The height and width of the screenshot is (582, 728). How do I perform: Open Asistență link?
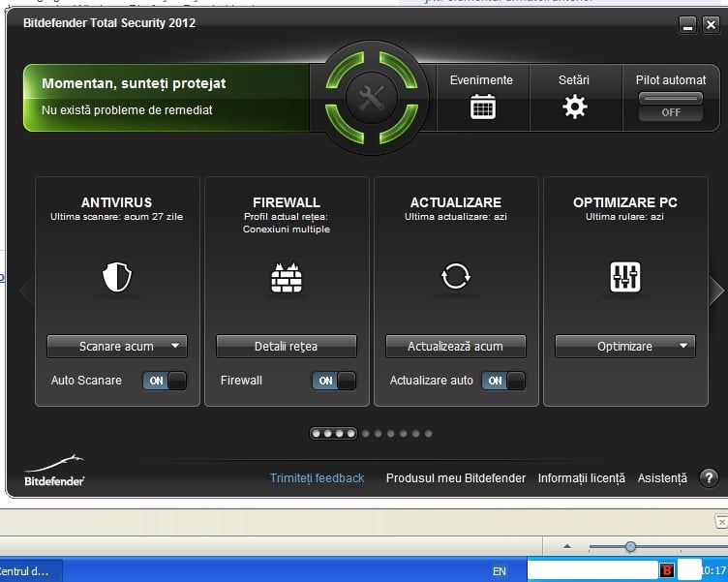pos(662,478)
